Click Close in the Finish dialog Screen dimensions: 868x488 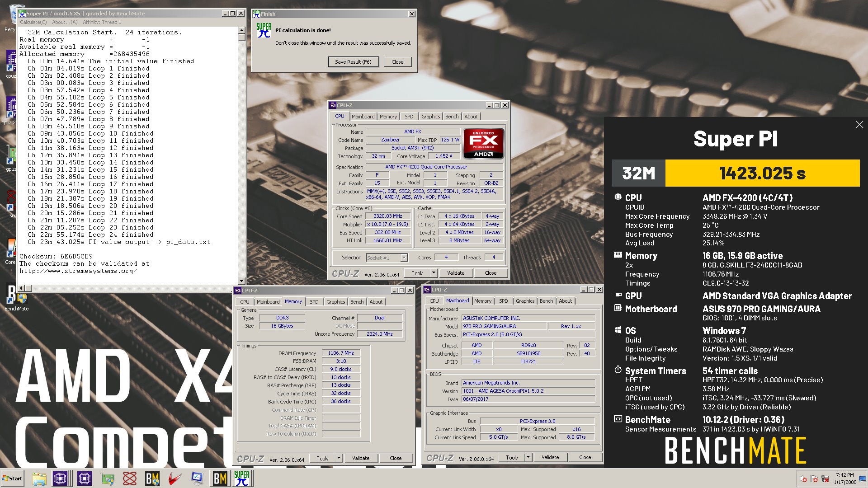397,62
